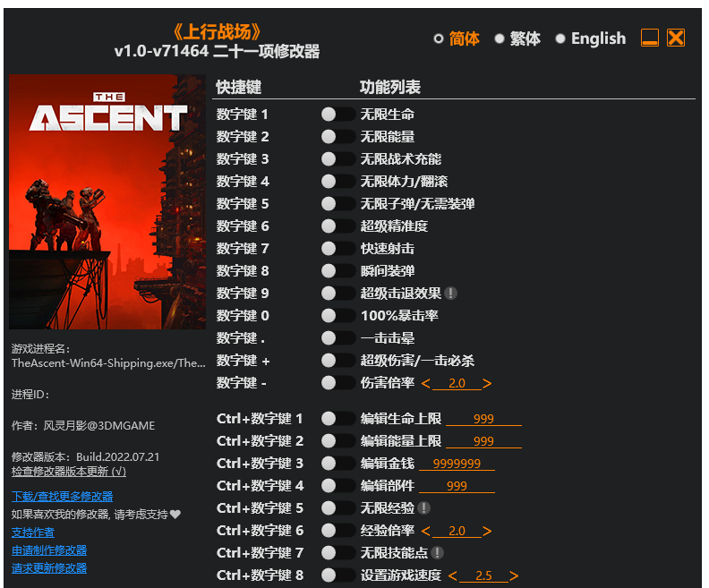
Task: Enable 无限经验 toggle
Action: [337, 508]
